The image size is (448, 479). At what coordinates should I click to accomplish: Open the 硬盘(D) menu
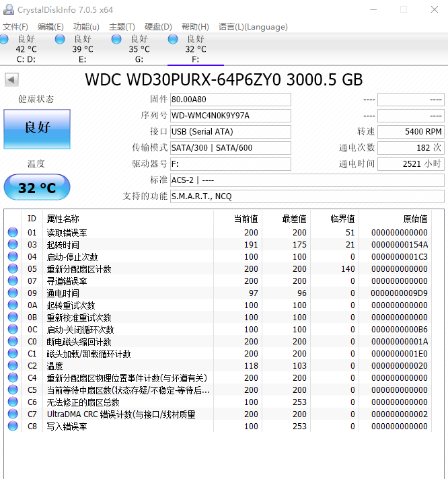click(x=158, y=27)
